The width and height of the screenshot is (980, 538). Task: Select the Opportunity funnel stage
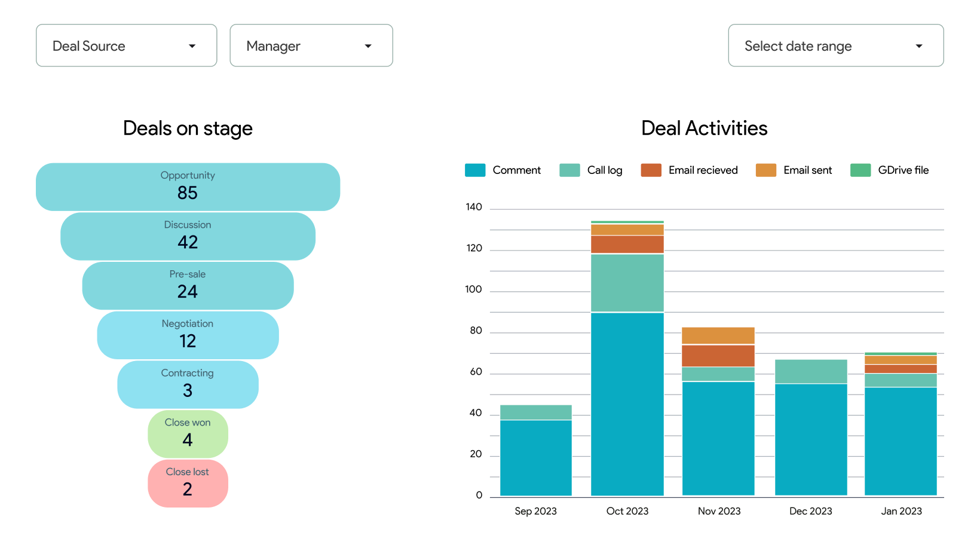(188, 187)
